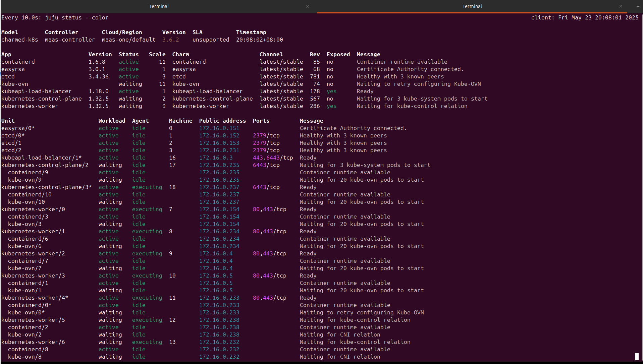Screen dimensions: 643x364
Task: Click the kube-ovn app row name
Action: click(15, 84)
